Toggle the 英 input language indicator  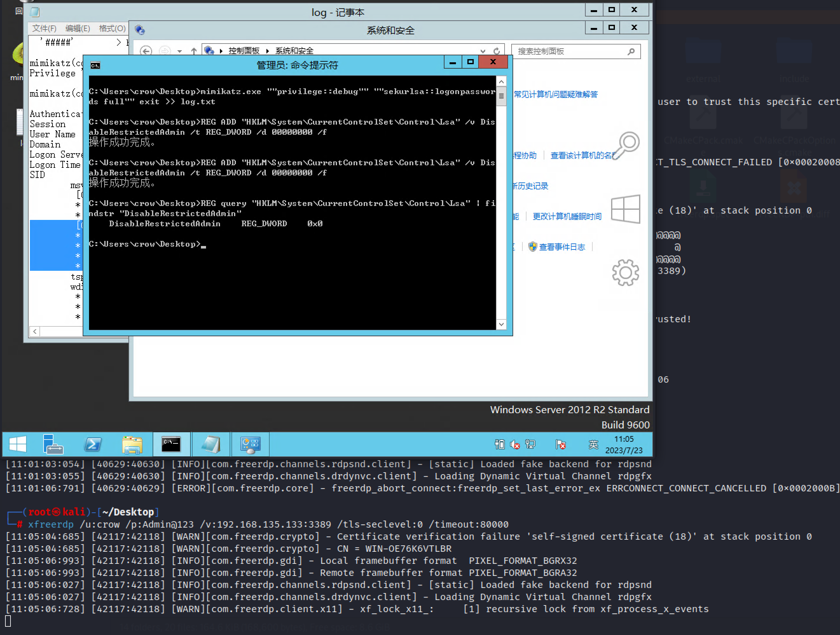[593, 444]
